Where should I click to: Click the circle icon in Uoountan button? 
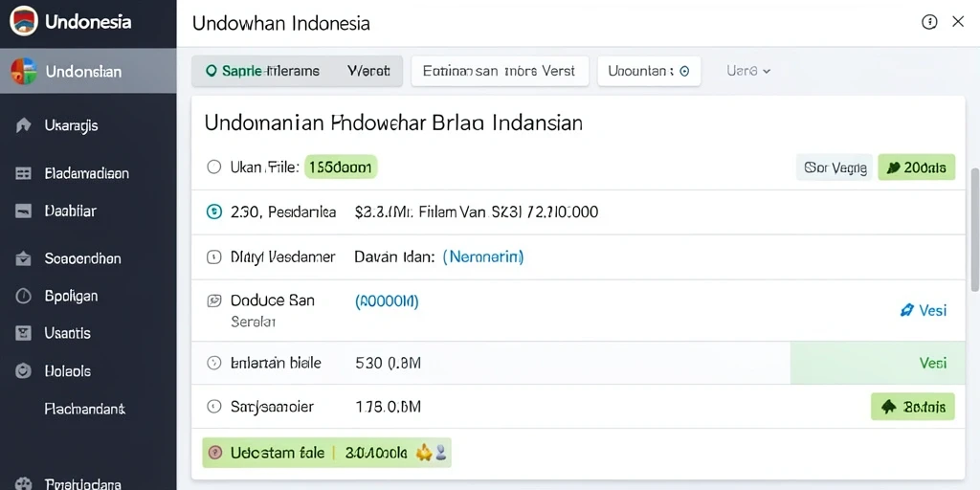tap(684, 71)
